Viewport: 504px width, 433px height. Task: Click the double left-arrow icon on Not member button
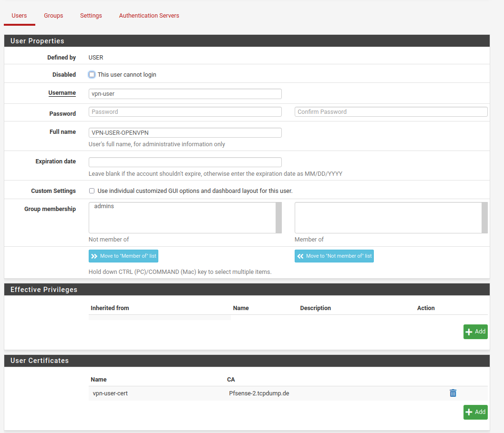[x=300, y=256]
